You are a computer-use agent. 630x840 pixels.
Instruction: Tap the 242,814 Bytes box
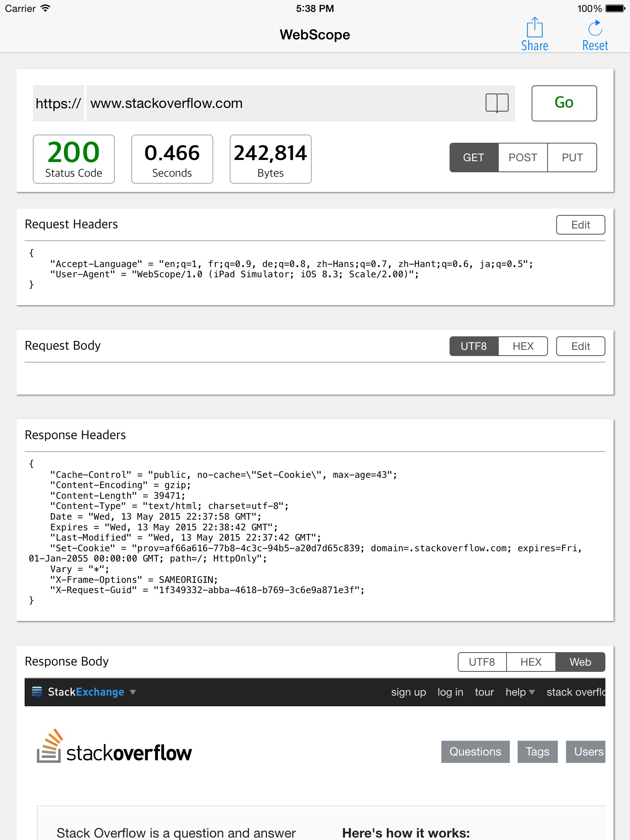(271, 159)
